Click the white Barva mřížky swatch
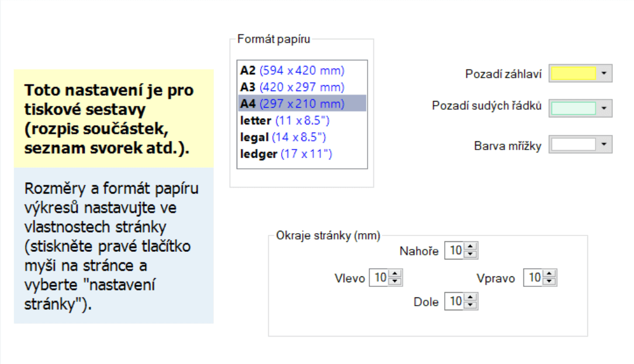The height and width of the screenshot is (364, 634). (x=573, y=145)
